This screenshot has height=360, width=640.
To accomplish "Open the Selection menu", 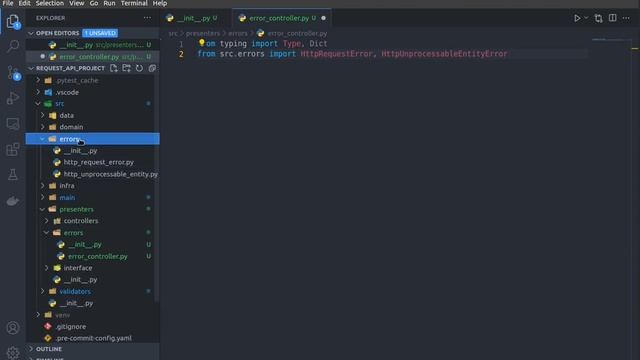I will click(50, 3).
